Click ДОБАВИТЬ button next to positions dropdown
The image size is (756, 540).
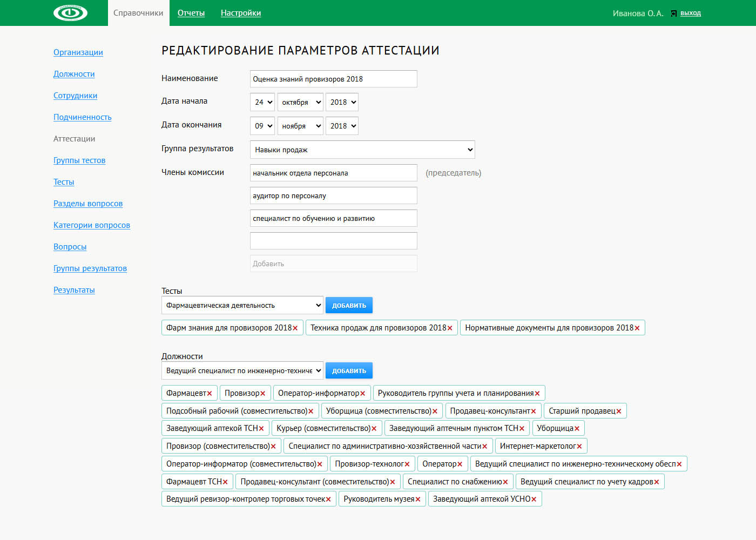click(x=349, y=371)
